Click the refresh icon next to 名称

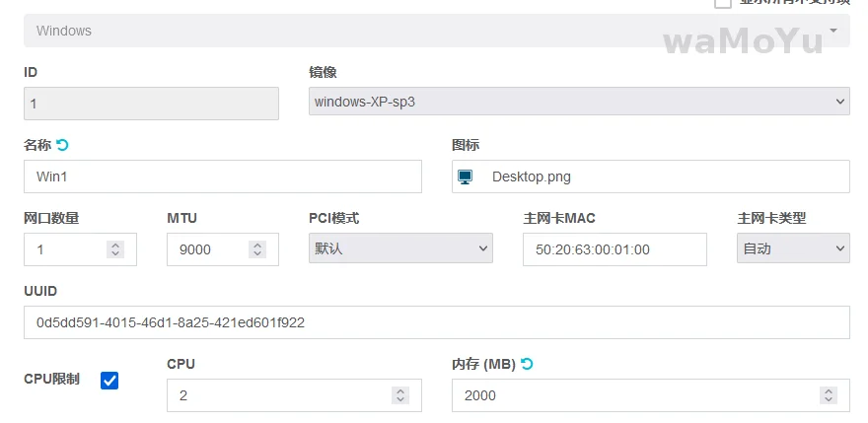click(x=63, y=145)
